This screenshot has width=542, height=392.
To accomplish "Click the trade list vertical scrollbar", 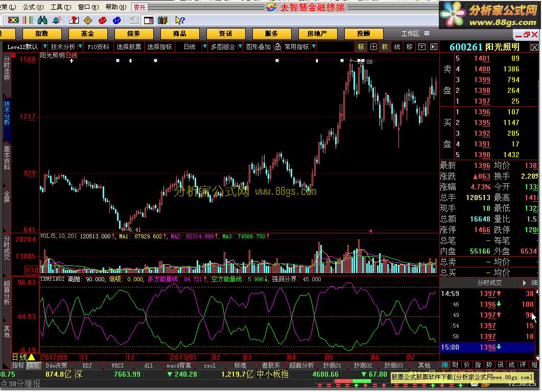I will tap(537, 325).
